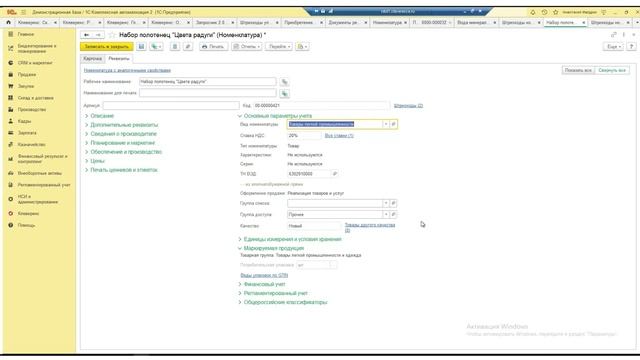The height and width of the screenshot is (360, 640).
Task: Open the Группа списка dropdown arrow
Action: (x=386, y=203)
